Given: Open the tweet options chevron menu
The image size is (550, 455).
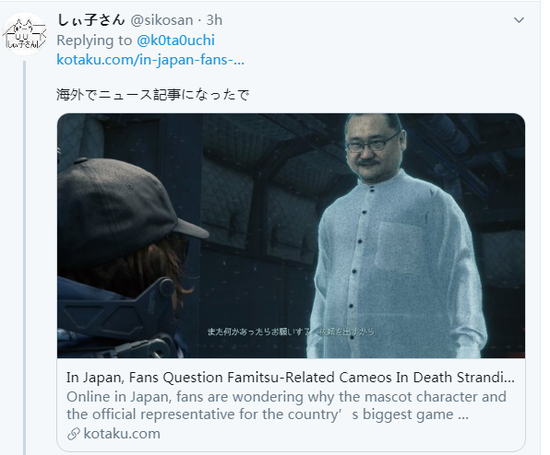Looking at the screenshot, I should pyautogui.click(x=519, y=20).
